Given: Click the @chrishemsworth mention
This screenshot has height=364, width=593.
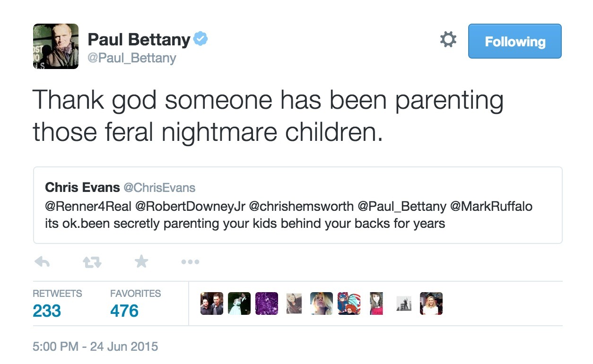Looking at the screenshot, I should (x=301, y=207).
